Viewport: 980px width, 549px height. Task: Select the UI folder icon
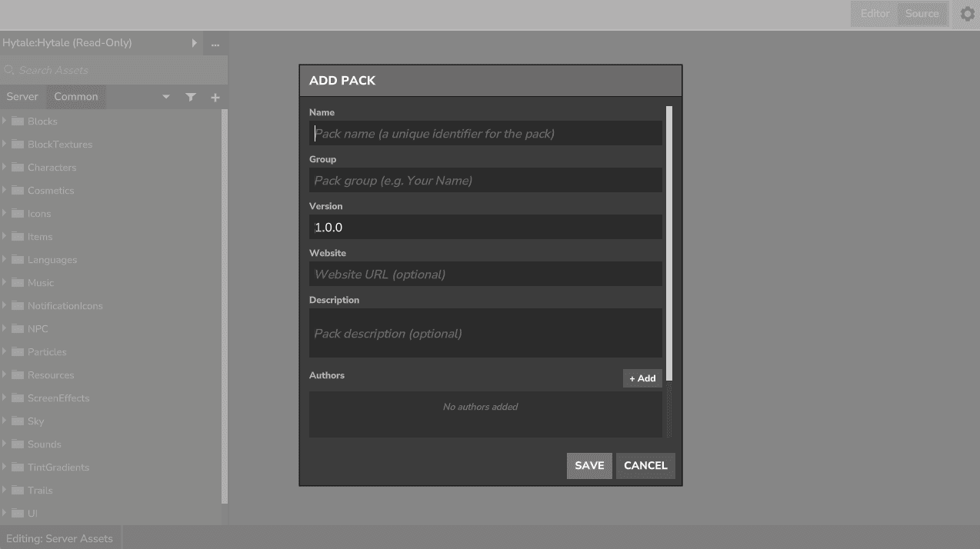tap(17, 513)
